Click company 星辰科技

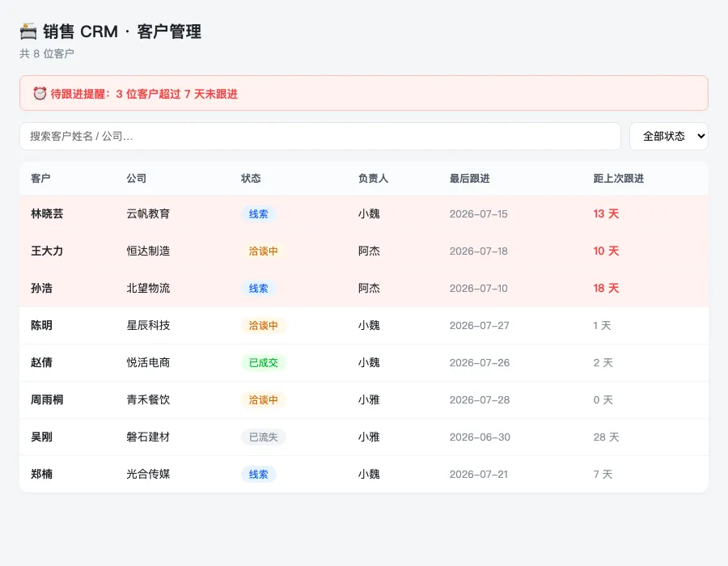click(148, 325)
